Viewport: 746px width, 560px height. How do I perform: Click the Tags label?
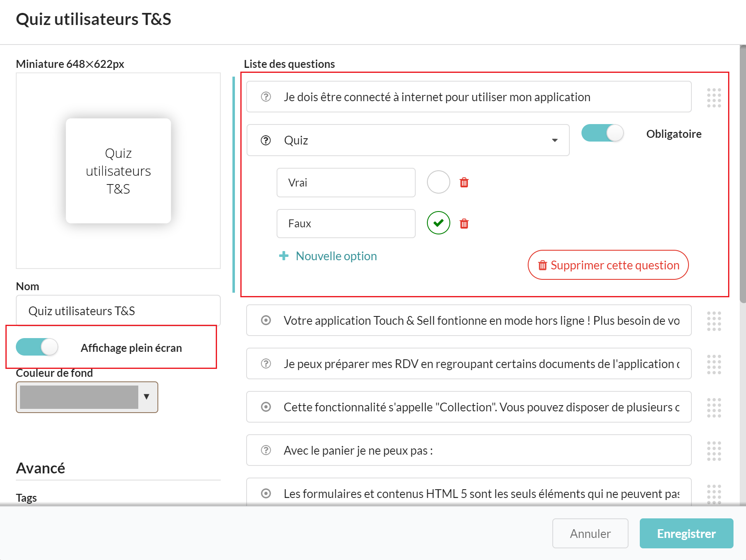(x=26, y=498)
